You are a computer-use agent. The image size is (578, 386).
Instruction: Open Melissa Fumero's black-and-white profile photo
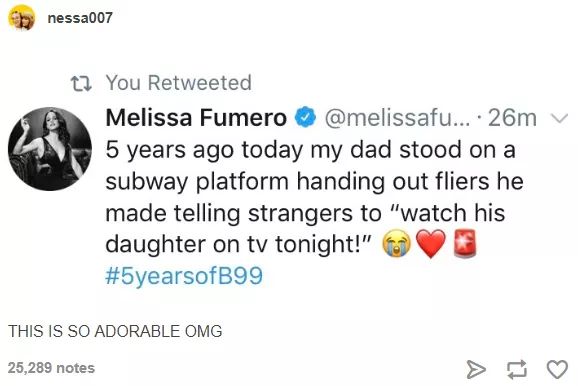click(x=50, y=149)
